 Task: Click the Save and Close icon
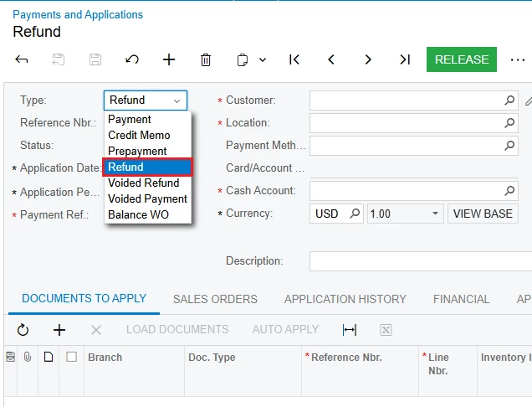click(x=59, y=59)
